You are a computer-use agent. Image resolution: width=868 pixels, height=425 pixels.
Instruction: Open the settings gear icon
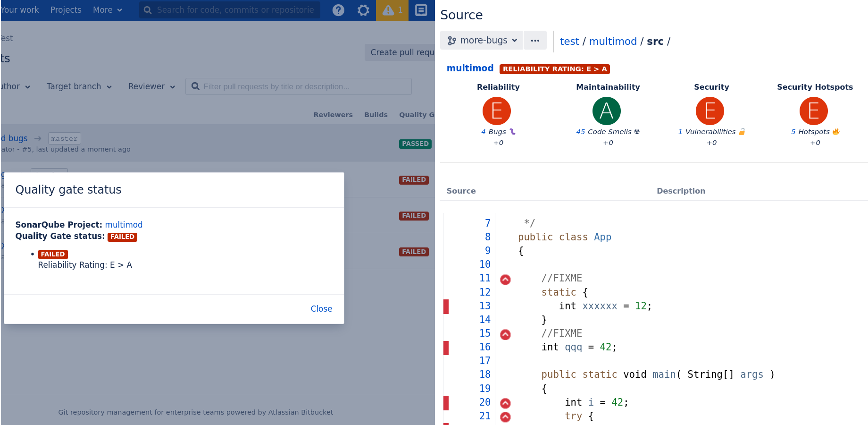[363, 10]
